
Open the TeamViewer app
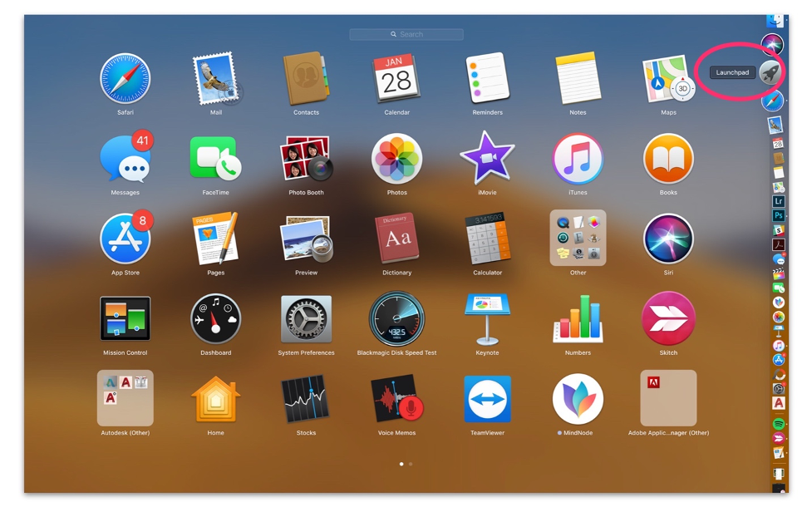pyautogui.click(x=487, y=399)
